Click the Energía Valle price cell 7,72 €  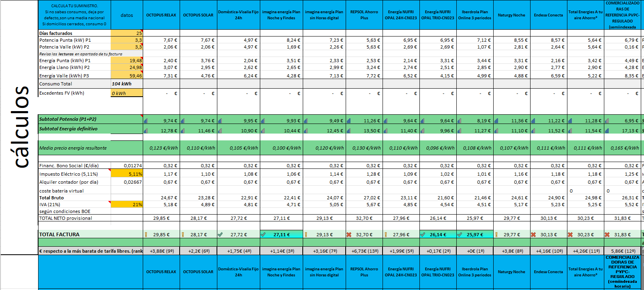(364, 75)
